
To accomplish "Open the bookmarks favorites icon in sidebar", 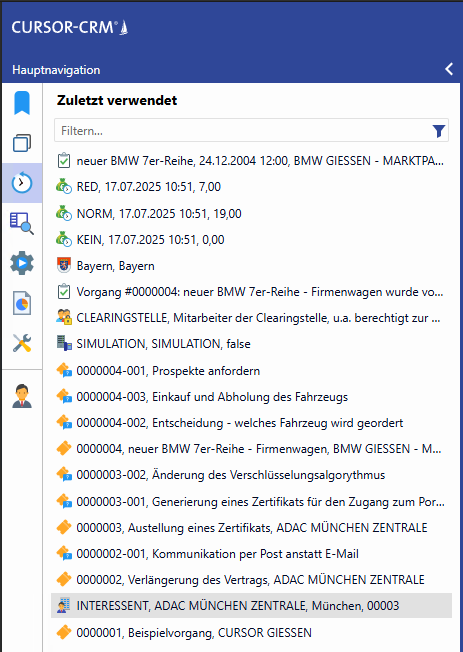I will click(x=22, y=103).
